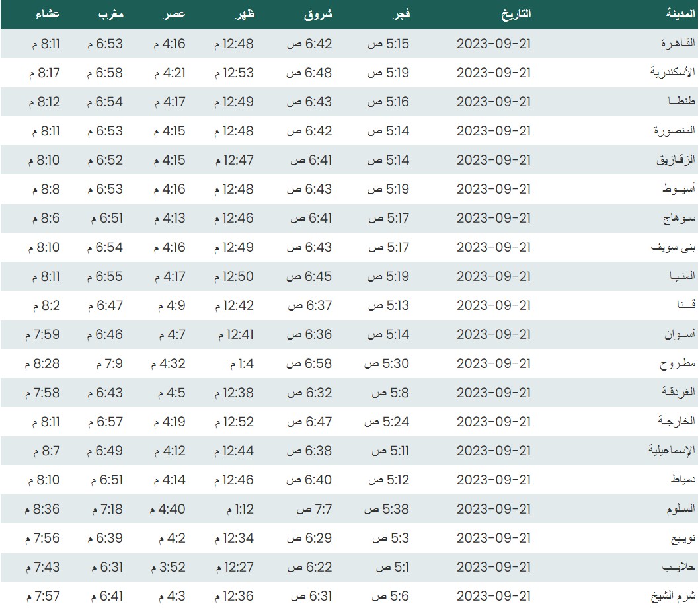Click the 1:4 م Dhuhr time for مطروح
The image size is (700, 610).
point(241,363)
